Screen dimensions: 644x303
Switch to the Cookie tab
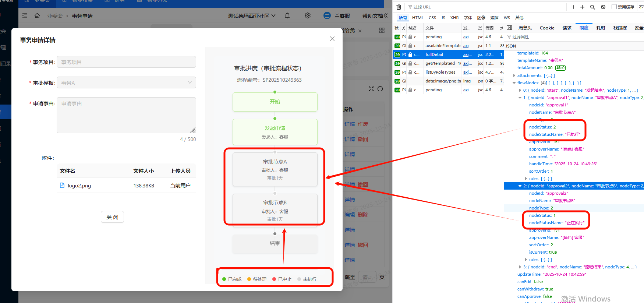[x=547, y=28]
